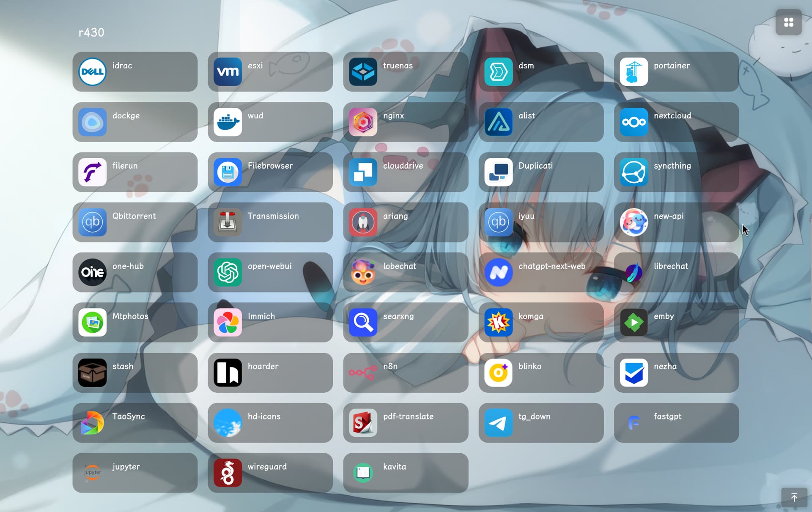The width and height of the screenshot is (812, 512).
Task: Click the nezha checkmark icon
Action: click(x=634, y=373)
